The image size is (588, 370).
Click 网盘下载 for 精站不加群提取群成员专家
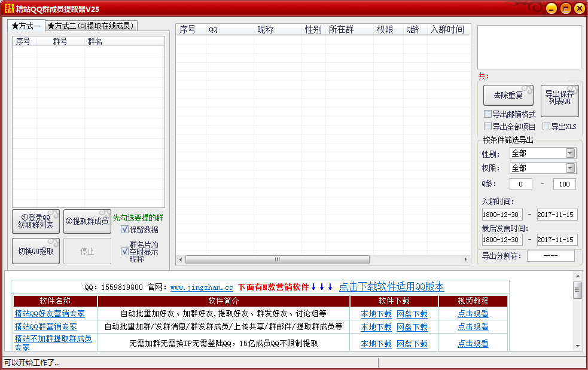(x=412, y=343)
